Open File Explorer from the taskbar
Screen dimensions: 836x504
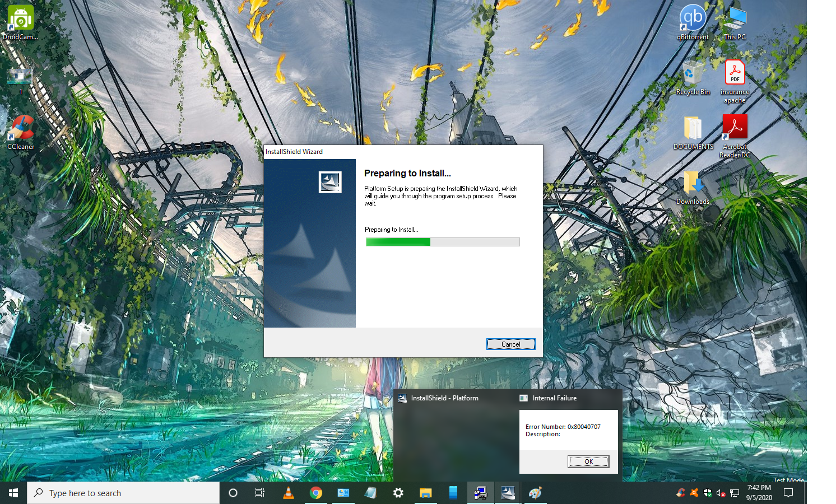pos(425,493)
